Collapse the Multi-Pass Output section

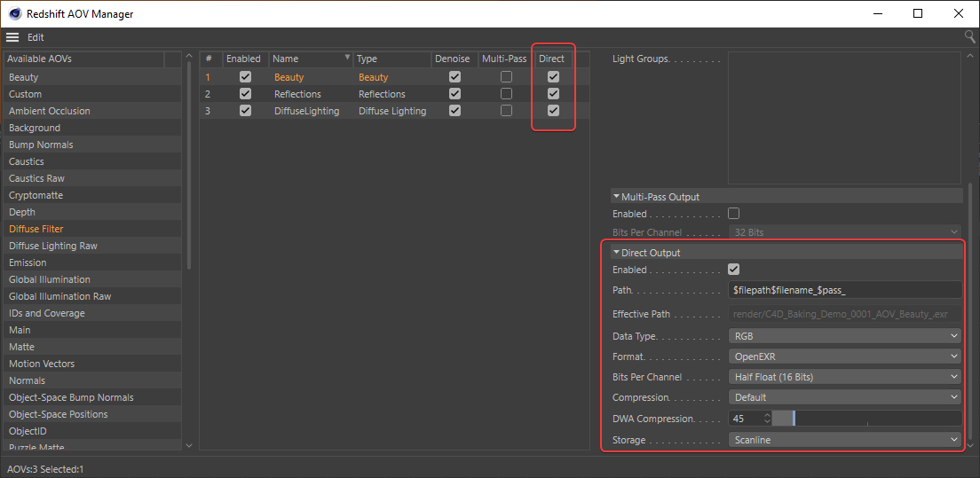coord(616,197)
